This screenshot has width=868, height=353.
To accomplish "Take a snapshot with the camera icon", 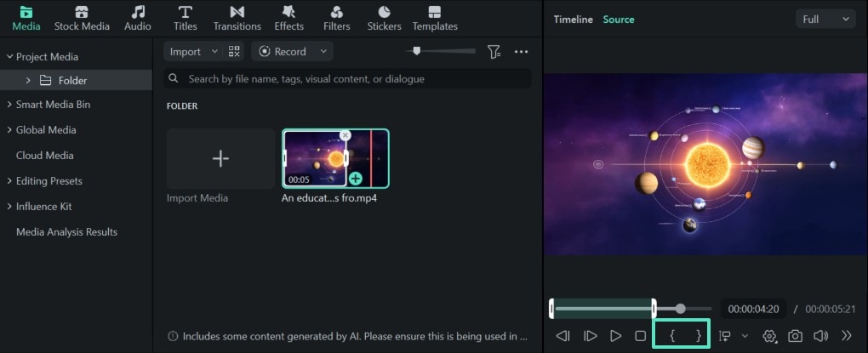I will click(x=796, y=336).
